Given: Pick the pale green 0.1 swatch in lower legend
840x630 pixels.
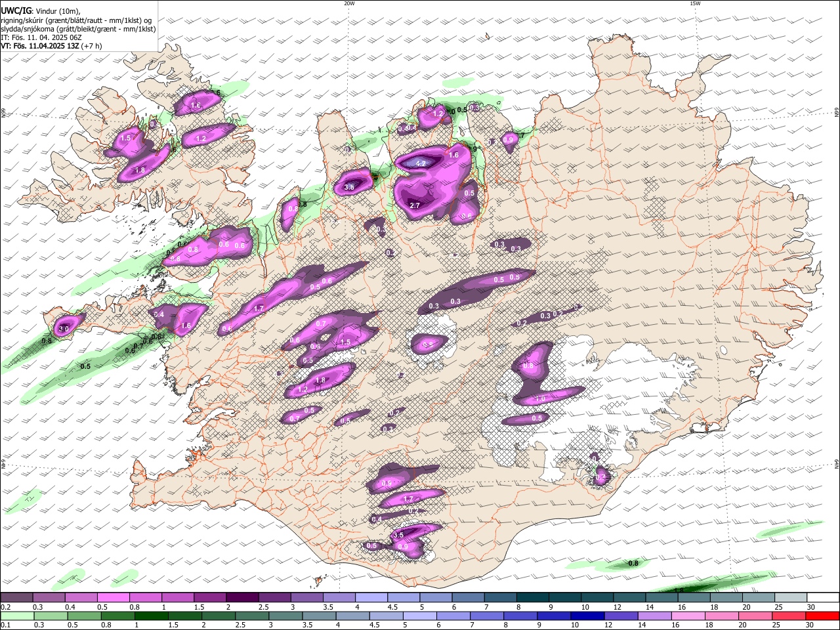Looking at the screenshot, I should (16, 616).
